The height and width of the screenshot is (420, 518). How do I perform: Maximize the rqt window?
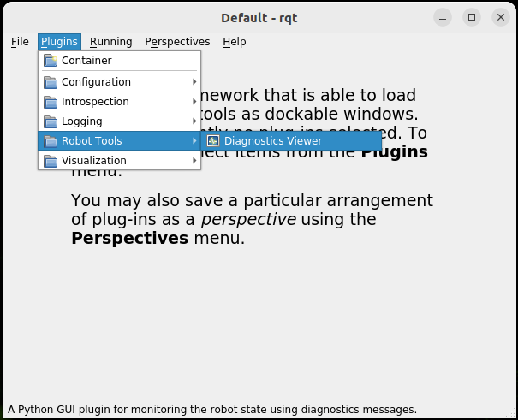coord(472,17)
